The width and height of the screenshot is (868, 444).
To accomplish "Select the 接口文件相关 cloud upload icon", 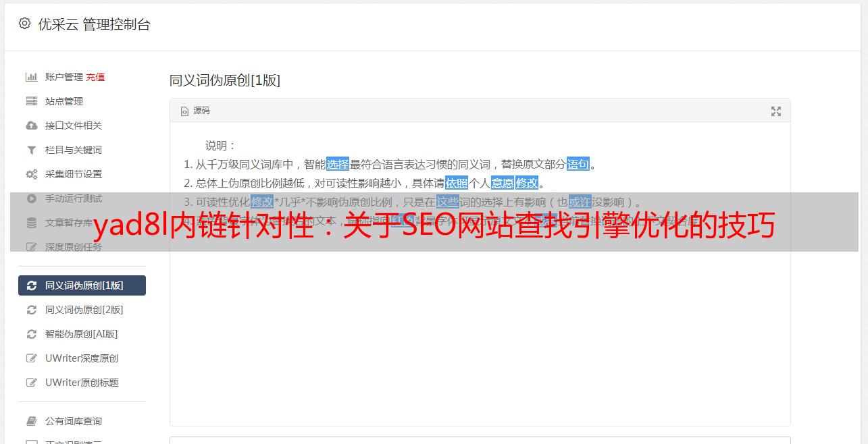I will pos(31,126).
